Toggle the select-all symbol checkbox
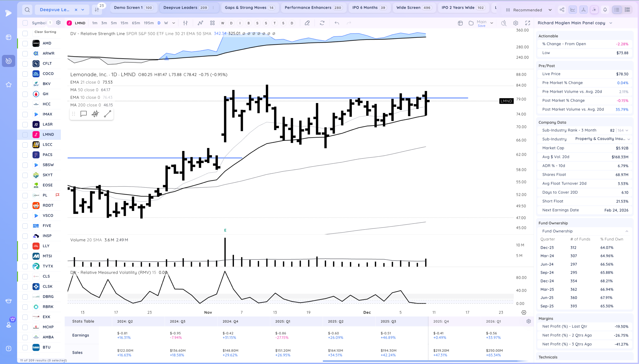Image resolution: width=639 pixels, height=364 pixels. point(25,23)
